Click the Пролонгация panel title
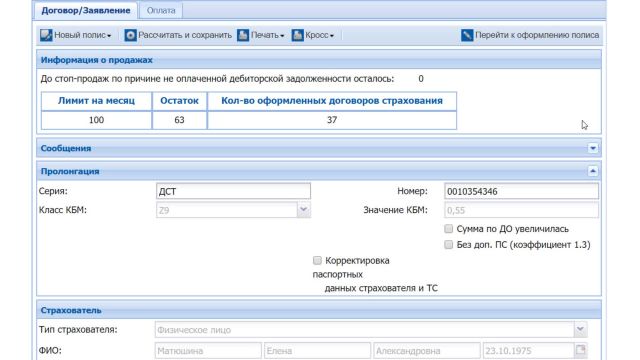Viewport: 640px width, 360px height. click(x=70, y=171)
